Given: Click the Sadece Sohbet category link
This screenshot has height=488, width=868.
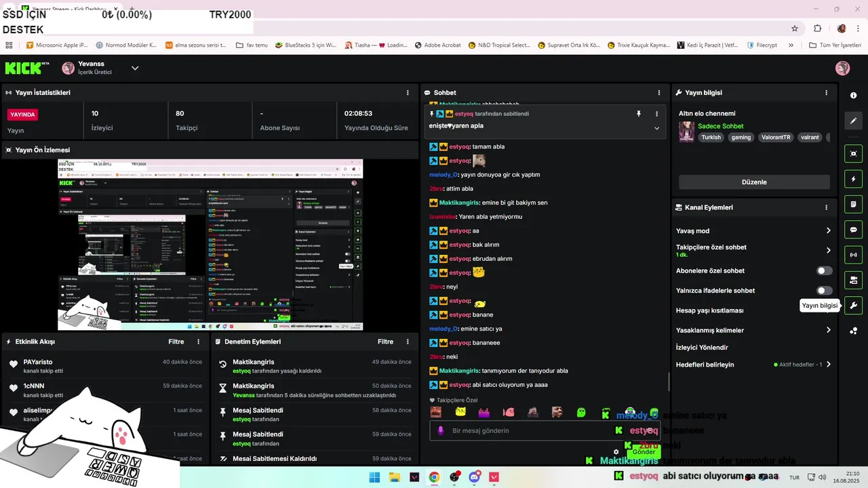Looking at the screenshot, I should tap(720, 126).
